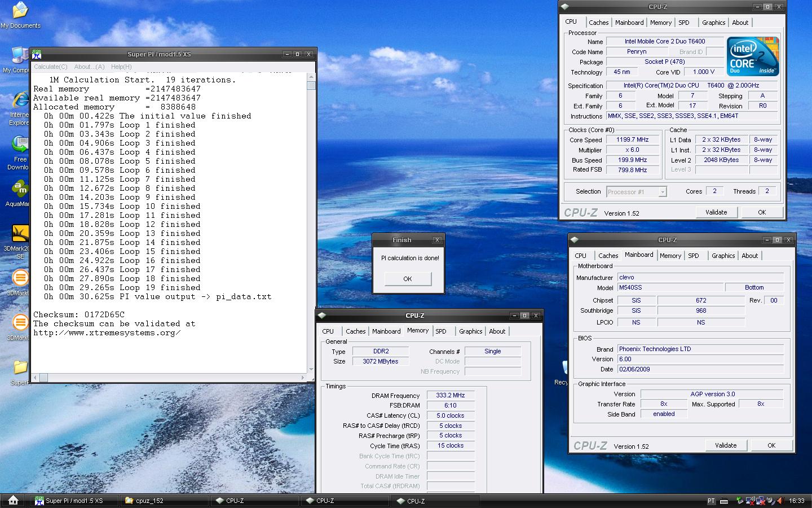Select Caches tab in CPU-Z motherboard window
Viewport: 812px width, 508px height.
click(x=608, y=256)
